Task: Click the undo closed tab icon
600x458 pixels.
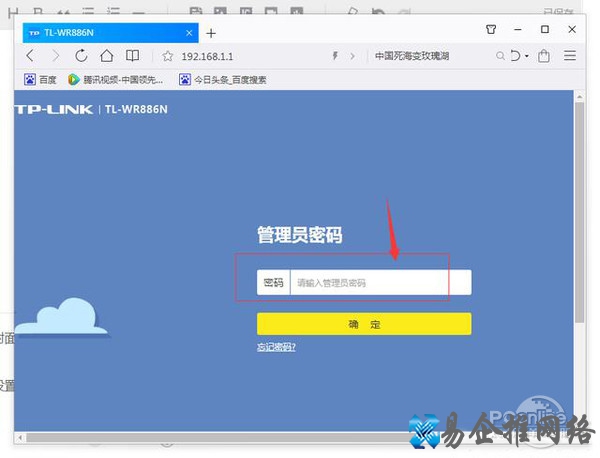Action: click(x=515, y=56)
